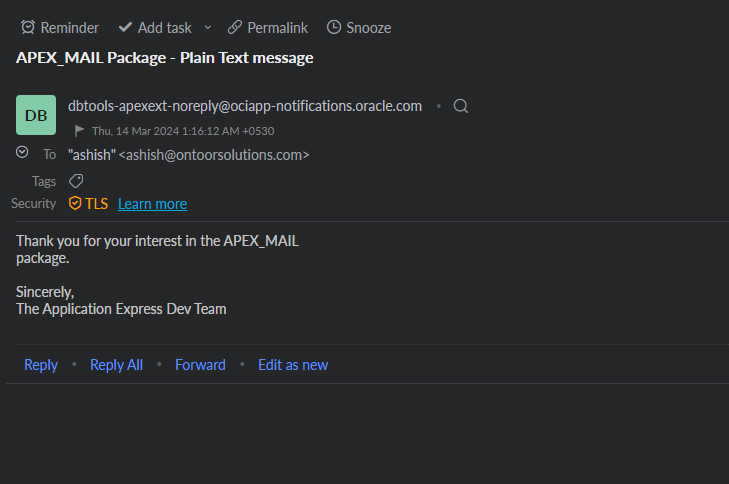Open the Add task dropdown arrow
Viewport: 729px width, 484px height.
tap(208, 27)
